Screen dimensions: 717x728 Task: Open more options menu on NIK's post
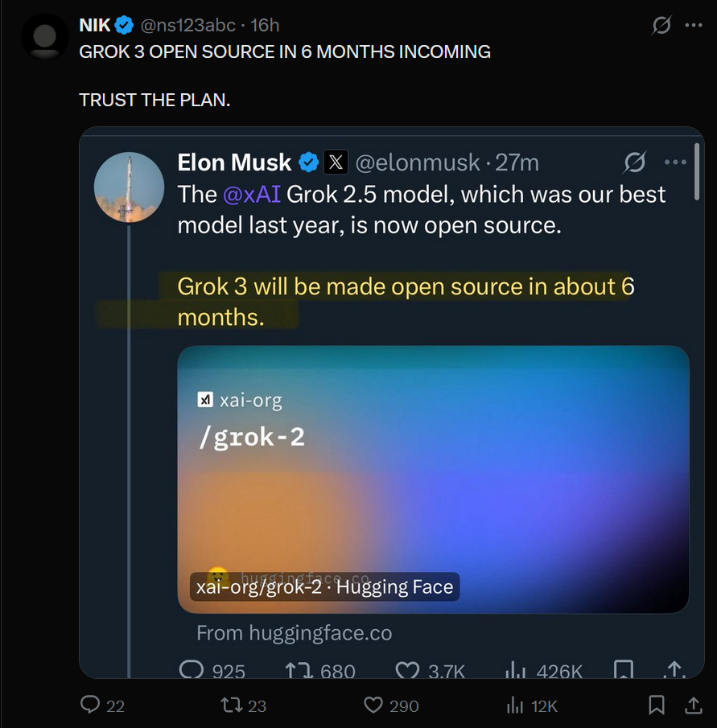(x=693, y=26)
